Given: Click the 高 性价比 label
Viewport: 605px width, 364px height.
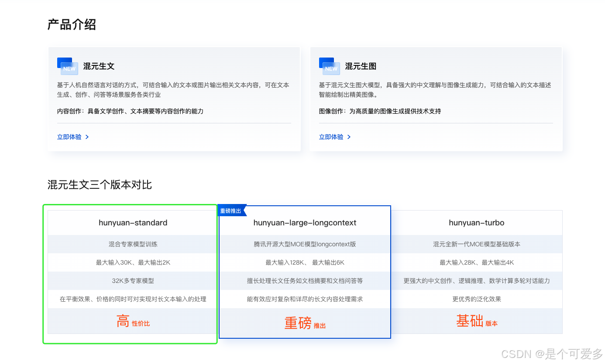Looking at the screenshot, I should point(133,321).
